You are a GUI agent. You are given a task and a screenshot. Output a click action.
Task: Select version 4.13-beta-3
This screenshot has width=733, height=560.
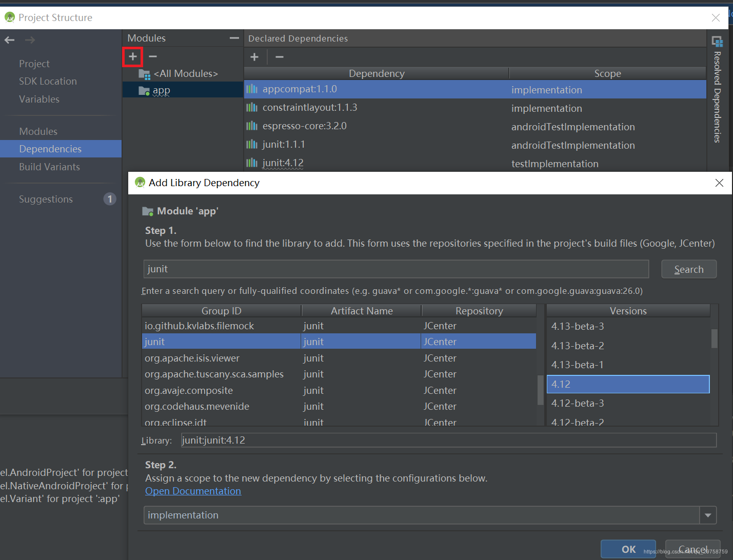click(628, 327)
